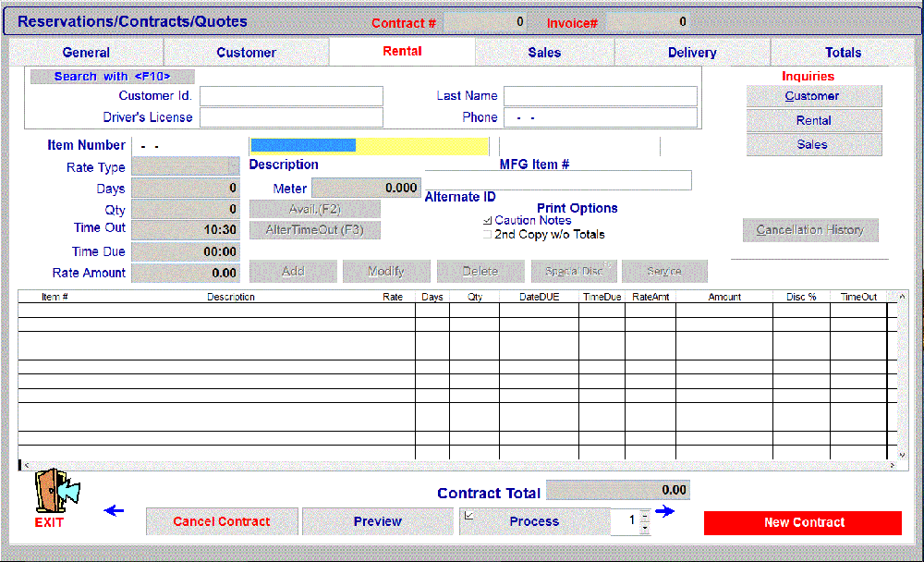Focus the Customer Id. field
The image size is (924, 562).
coord(291,96)
